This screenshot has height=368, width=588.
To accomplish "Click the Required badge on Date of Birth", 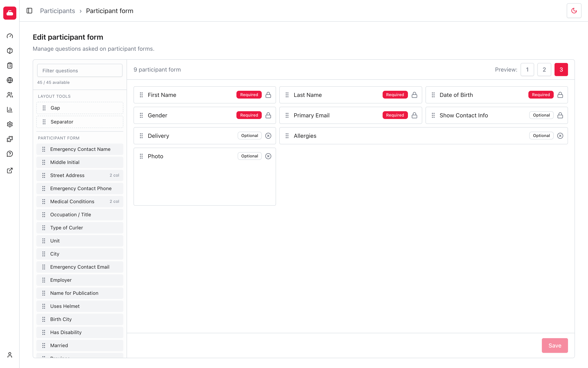I will point(541,95).
